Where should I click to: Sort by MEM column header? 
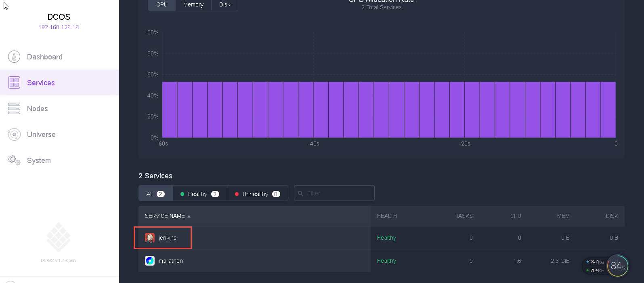pos(563,216)
